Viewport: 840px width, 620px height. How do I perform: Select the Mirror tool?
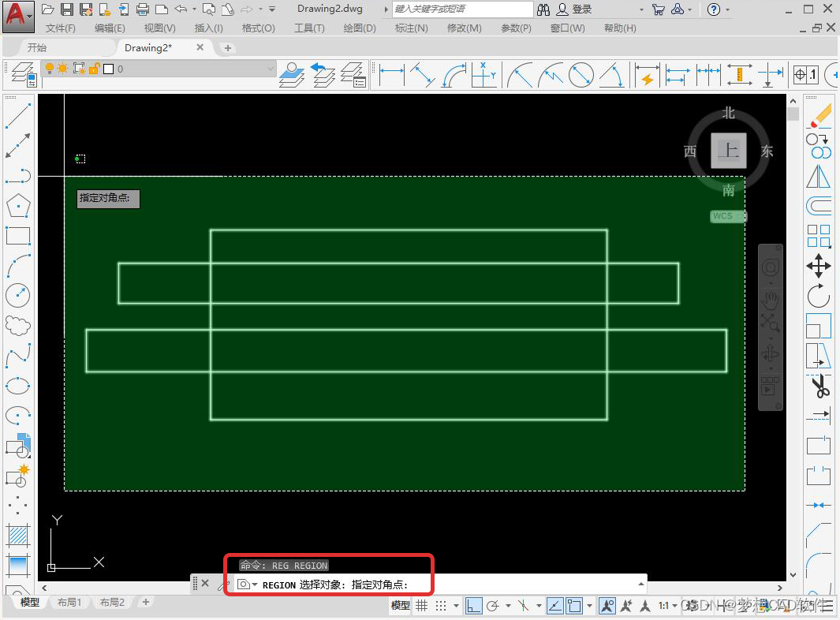[819, 177]
